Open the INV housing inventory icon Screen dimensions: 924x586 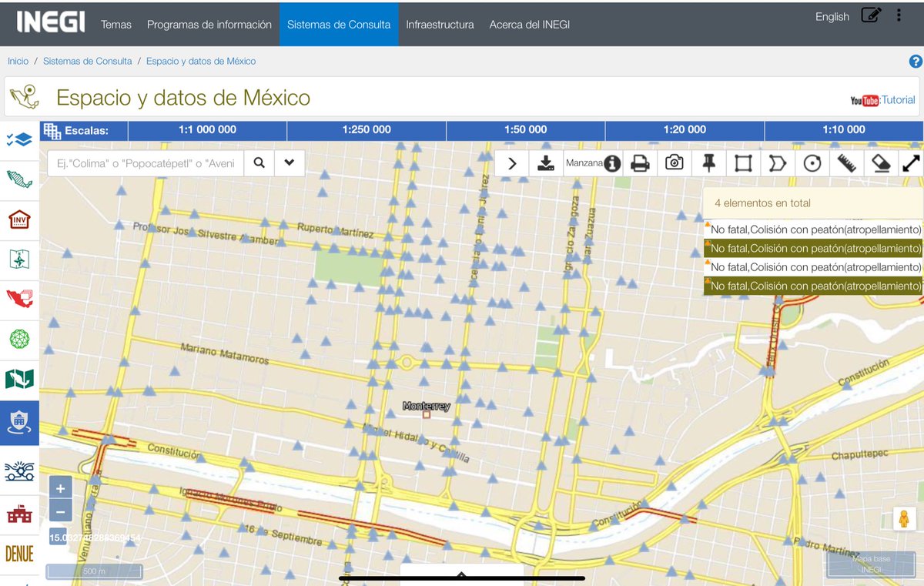(19, 219)
